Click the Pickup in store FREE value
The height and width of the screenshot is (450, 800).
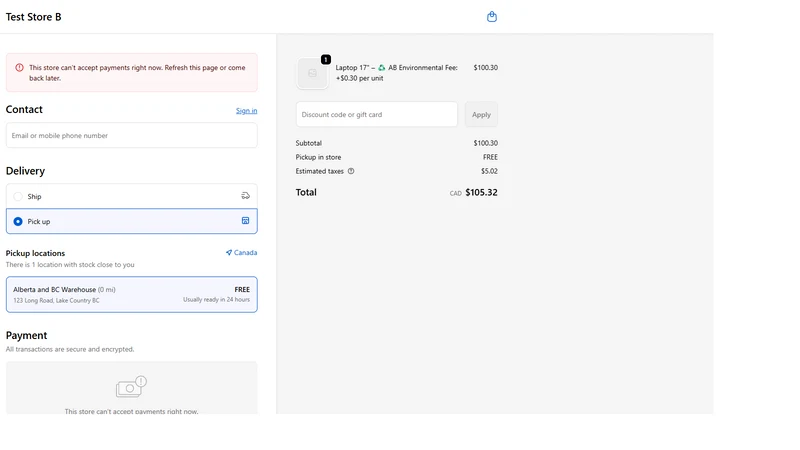pyautogui.click(x=490, y=157)
